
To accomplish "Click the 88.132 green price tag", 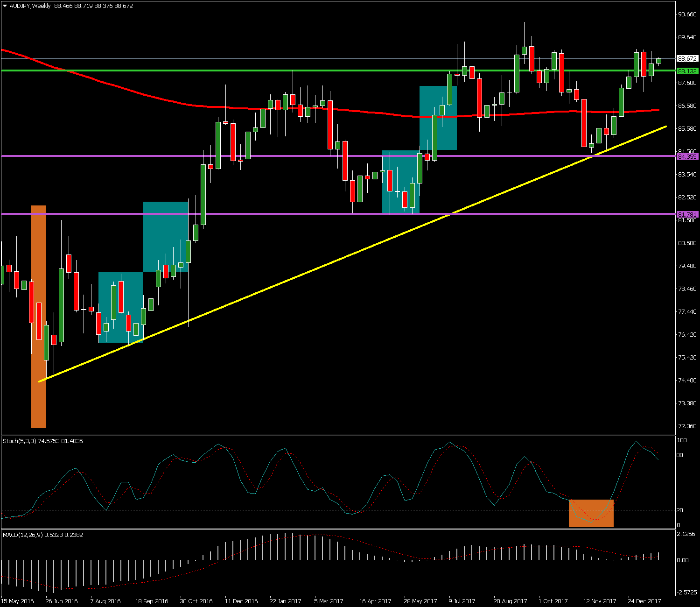I will click(687, 71).
